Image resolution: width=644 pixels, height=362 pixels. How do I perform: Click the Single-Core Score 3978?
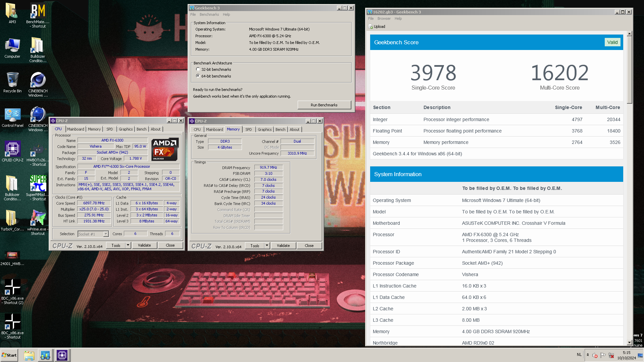tap(433, 73)
